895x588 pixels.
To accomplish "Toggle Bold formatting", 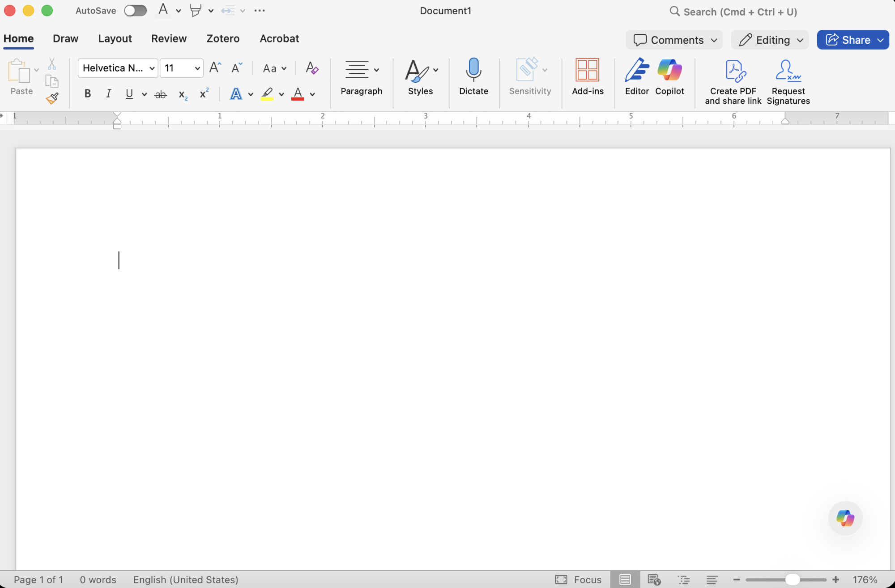I will click(x=88, y=94).
